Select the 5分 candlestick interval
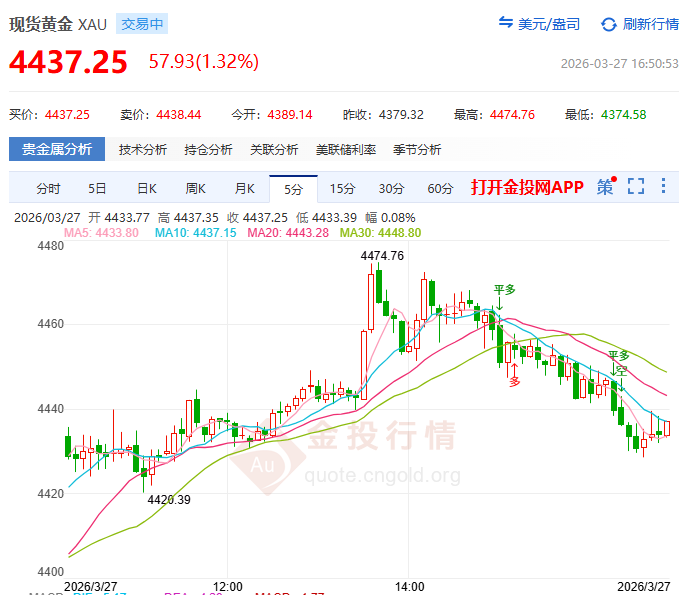 tap(293, 189)
